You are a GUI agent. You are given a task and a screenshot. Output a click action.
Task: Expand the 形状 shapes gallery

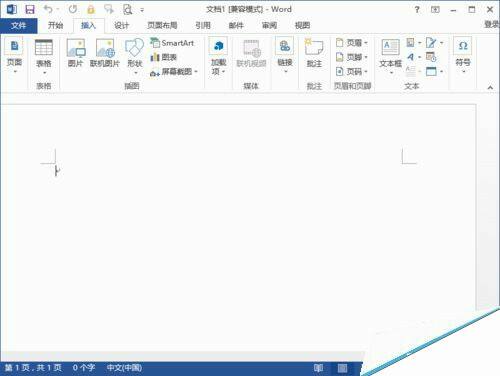tap(135, 56)
